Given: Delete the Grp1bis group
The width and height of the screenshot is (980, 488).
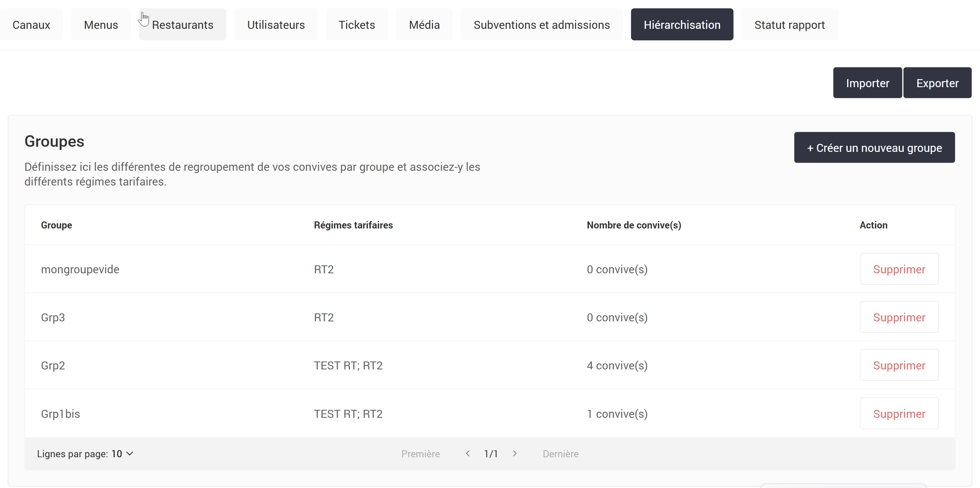Looking at the screenshot, I should pyautogui.click(x=899, y=414).
